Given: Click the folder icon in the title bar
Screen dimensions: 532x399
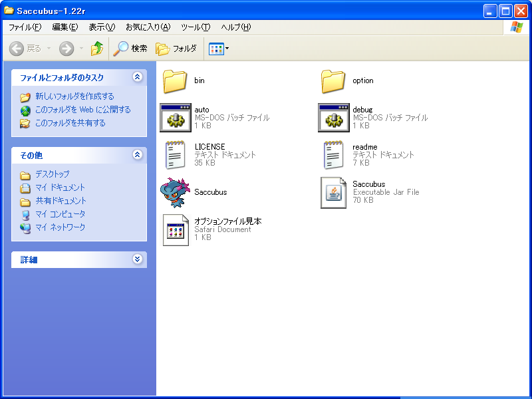Looking at the screenshot, I should (x=9, y=11).
